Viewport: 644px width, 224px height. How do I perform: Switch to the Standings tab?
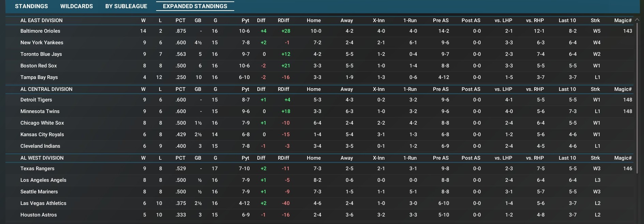click(x=31, y=6)
